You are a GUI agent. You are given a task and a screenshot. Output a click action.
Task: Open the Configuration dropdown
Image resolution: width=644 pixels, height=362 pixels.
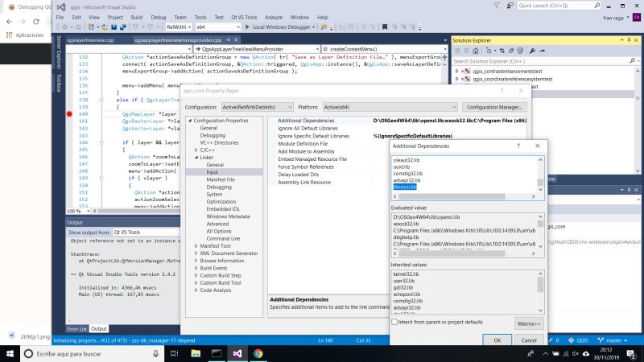257,107
